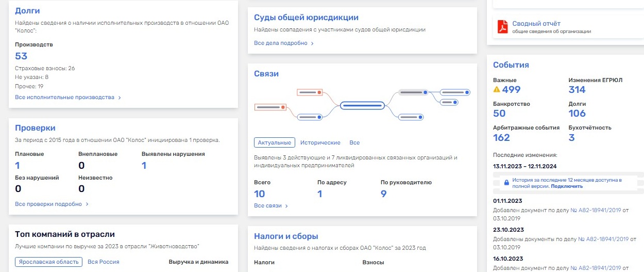644x272 pixels.
Task: Open Все дела подробно link
Action: [281, 43]
